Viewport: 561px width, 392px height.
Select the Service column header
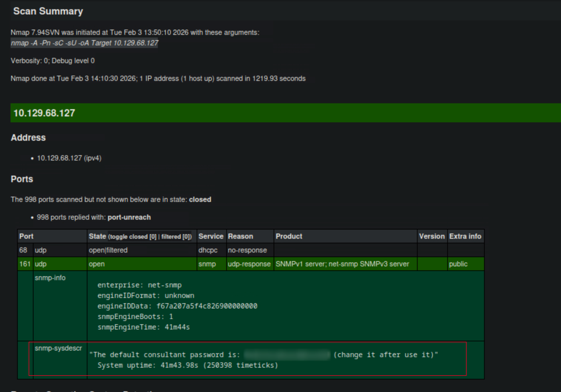(211, 236)
